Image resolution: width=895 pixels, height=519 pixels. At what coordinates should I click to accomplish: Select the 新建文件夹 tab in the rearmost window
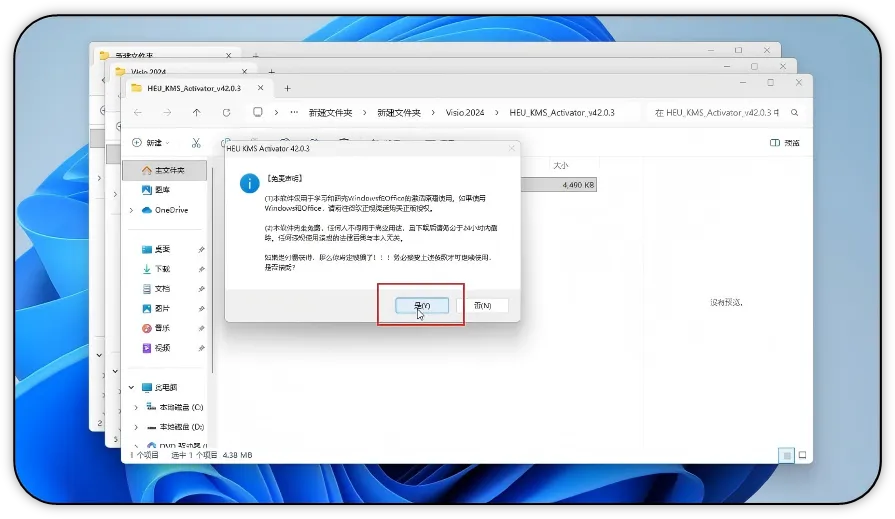[134, 56]
